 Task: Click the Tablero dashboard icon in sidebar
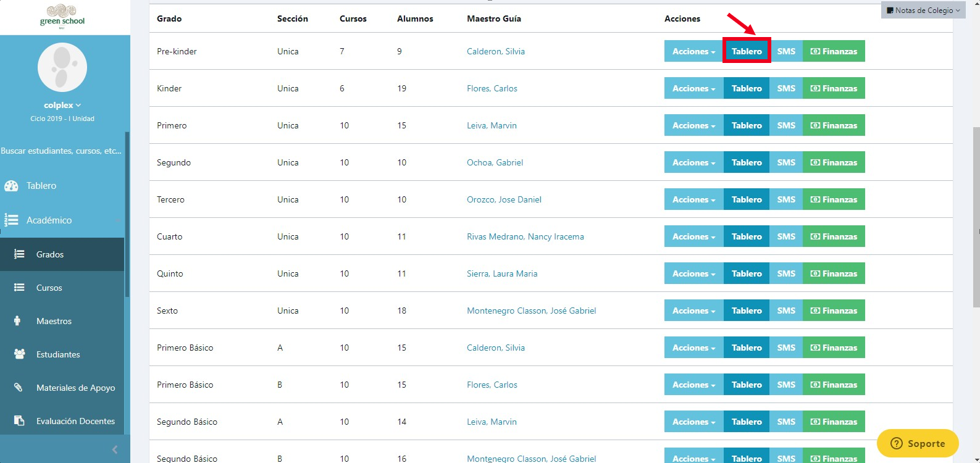click(11, 186)
